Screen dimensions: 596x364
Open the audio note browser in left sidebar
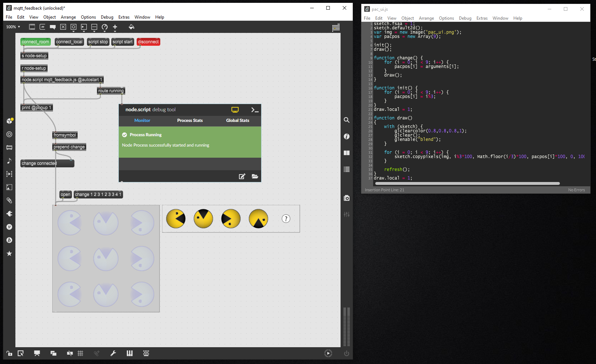9,161
